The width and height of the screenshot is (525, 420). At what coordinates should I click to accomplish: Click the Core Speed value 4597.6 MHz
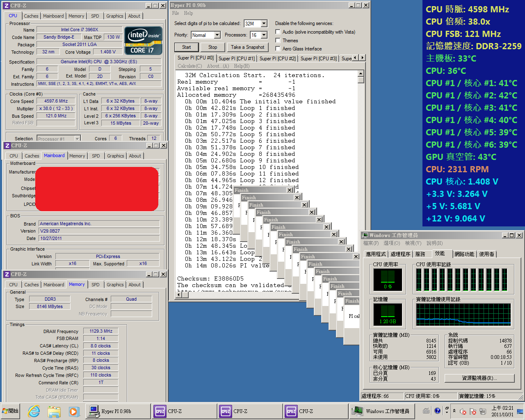coord(56,101)
